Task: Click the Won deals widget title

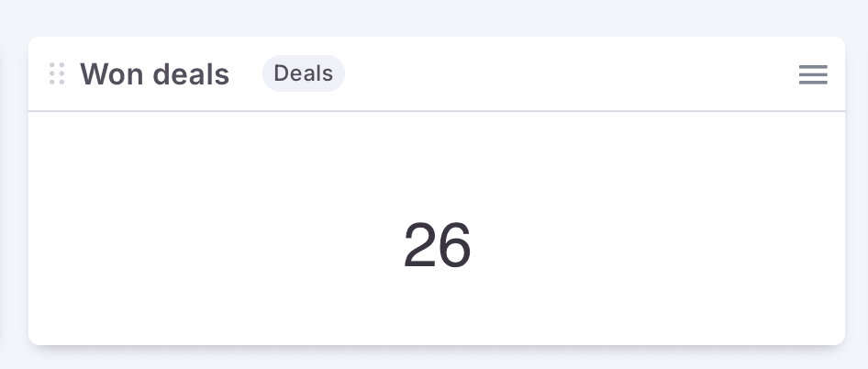Action: [154, 74]
